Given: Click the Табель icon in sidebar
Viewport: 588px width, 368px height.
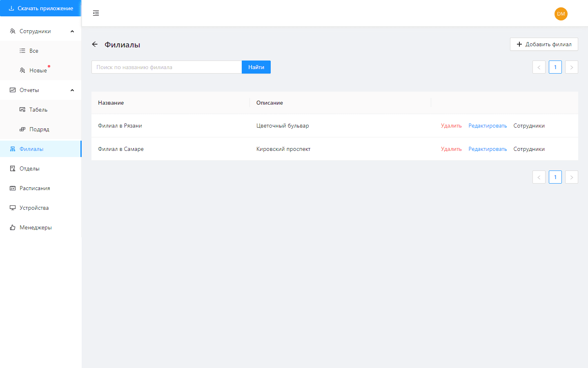Looking at the screenshot, I should coord(22,110).
